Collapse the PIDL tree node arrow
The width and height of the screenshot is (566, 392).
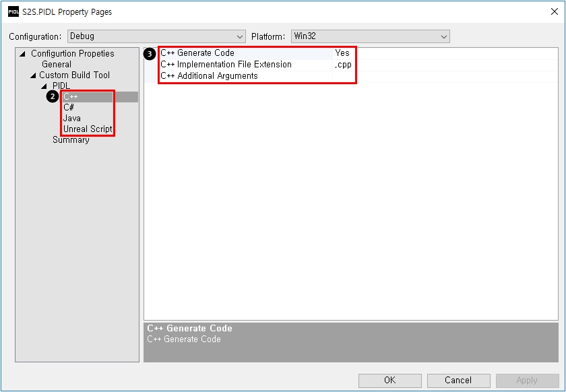pyautogui.click(x=44, y=86)
